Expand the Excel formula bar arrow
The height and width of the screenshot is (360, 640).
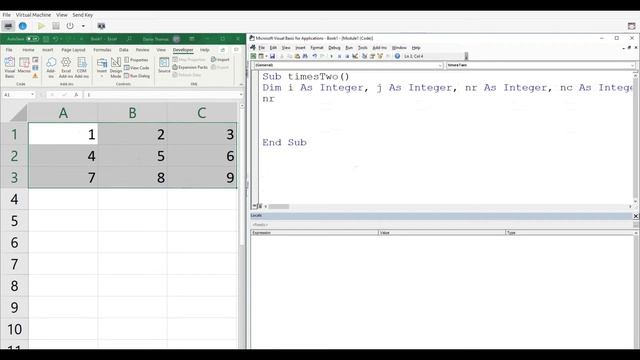point(241,95)
